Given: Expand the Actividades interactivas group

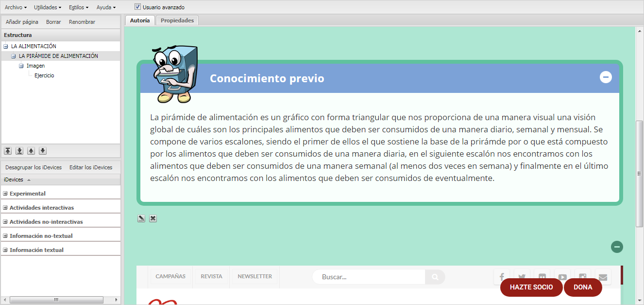Looking at the screenshot, I should coord(5,208).
